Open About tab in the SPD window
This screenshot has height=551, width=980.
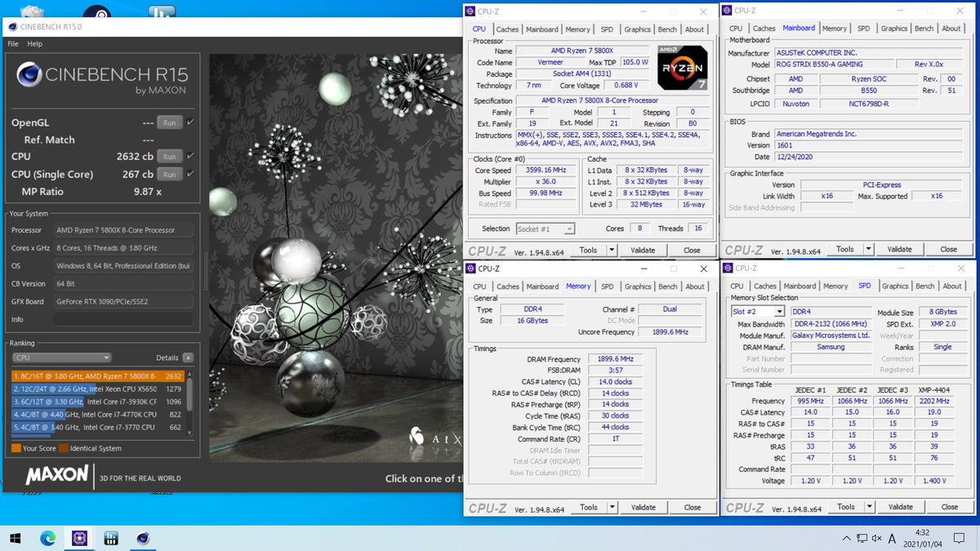tap(952, 286)
